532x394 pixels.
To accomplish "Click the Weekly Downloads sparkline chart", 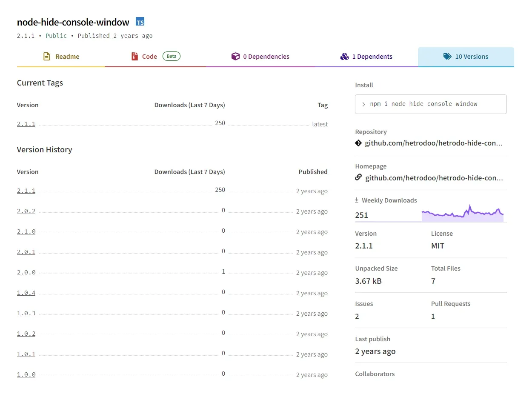I will [462, 214].
